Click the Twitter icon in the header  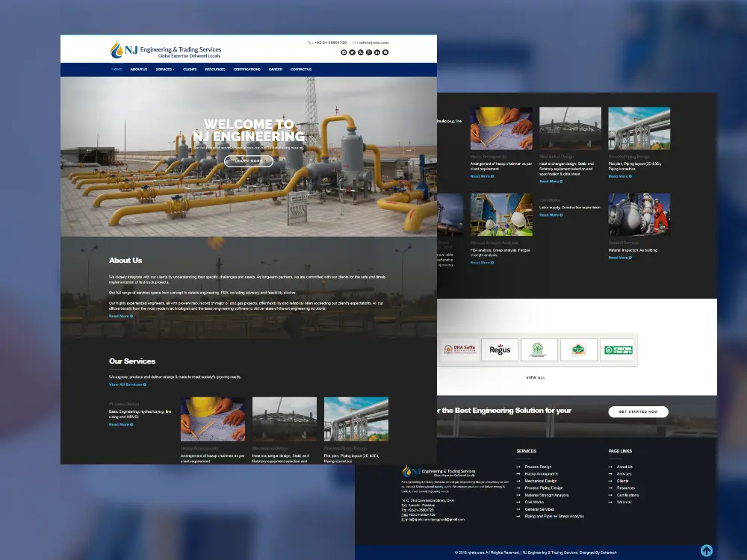click(x=352, y=52)
